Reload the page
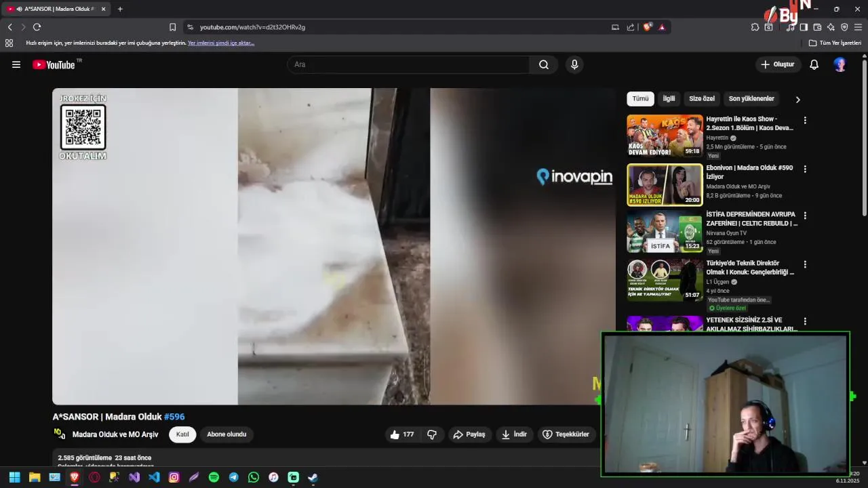This screenshot has width=868, height=488. 37,27
